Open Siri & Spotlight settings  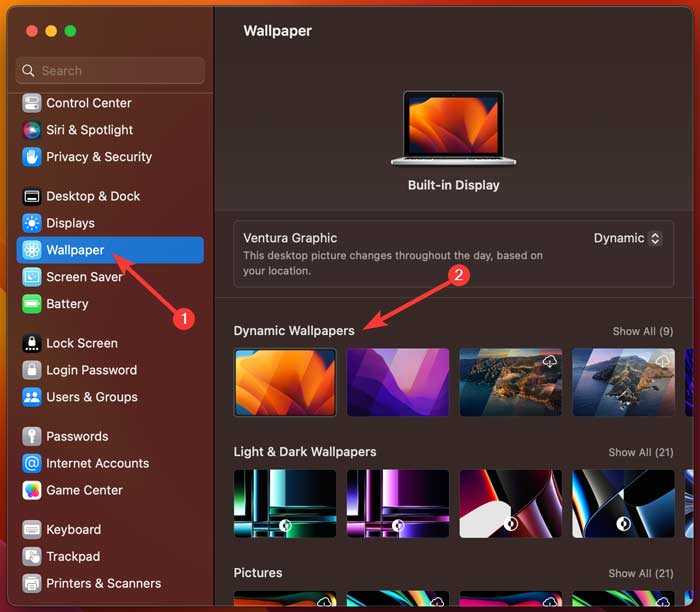point(90,130)
